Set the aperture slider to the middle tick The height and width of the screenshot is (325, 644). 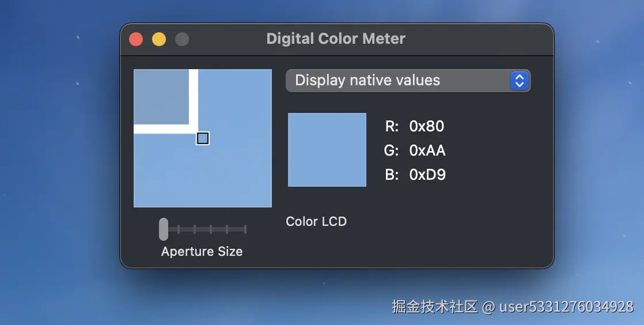211,229
